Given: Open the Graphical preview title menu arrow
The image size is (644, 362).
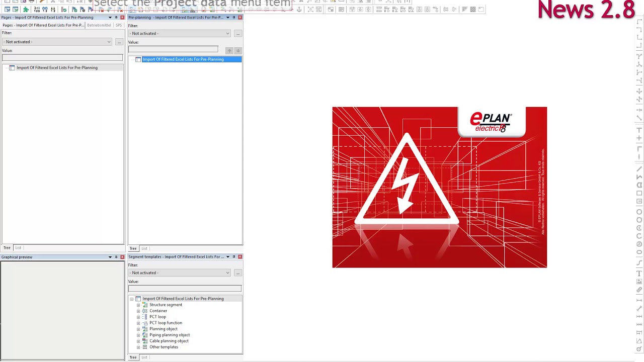Looking at the screenshot, I should tap(110, 257).
